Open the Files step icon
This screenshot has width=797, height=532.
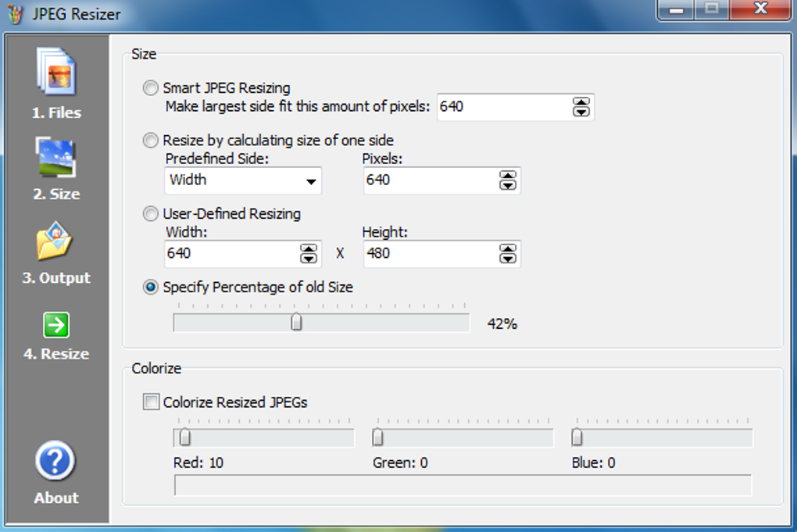[55, 73]
